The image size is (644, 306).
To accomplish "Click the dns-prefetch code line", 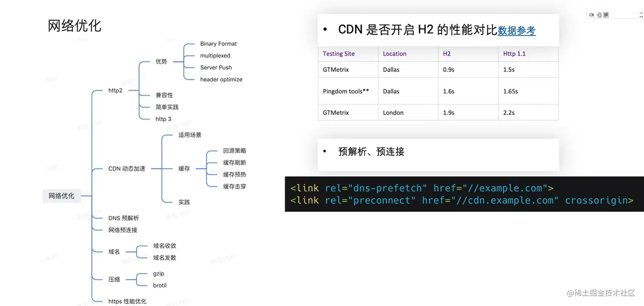I will [422, 188].
